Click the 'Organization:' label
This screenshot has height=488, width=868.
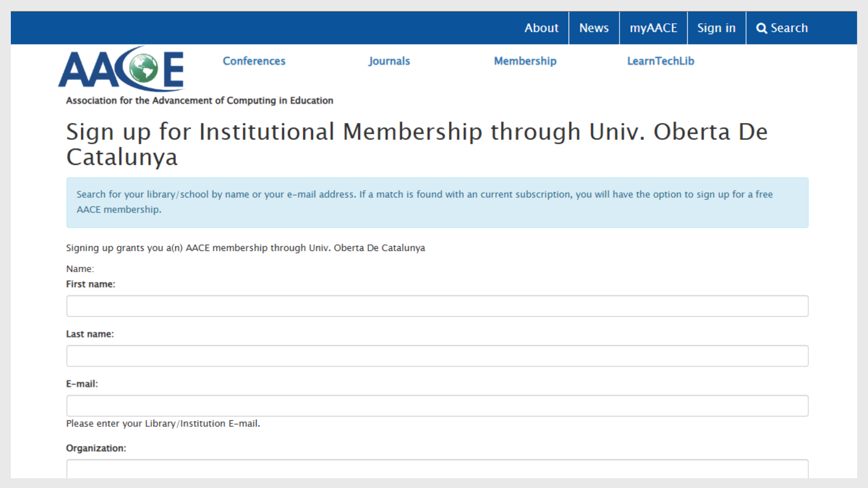(96, 448)
